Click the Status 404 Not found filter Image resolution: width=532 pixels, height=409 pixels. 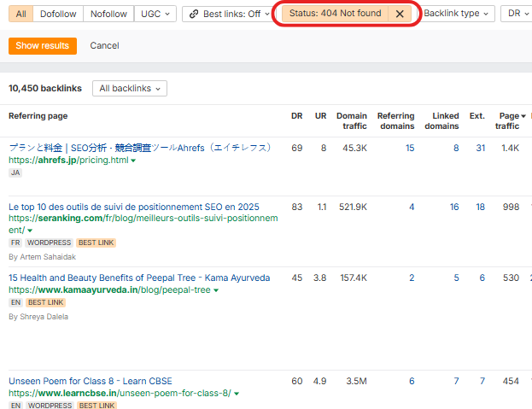click(x=336, y=14)
